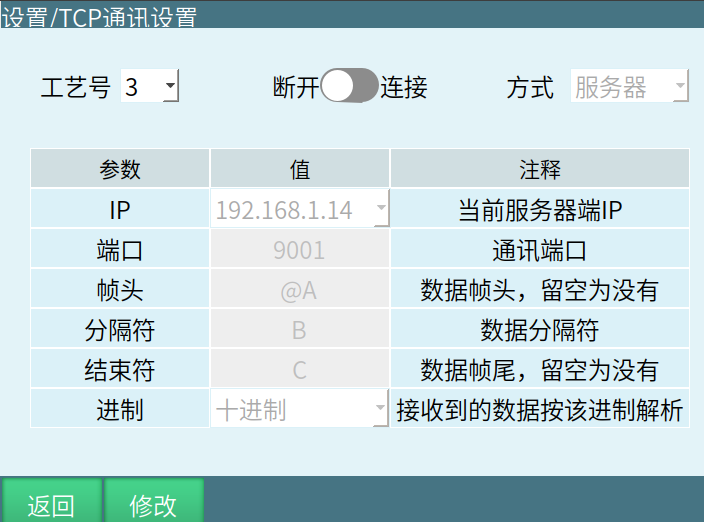Click the 返回 button

point(51,500)
